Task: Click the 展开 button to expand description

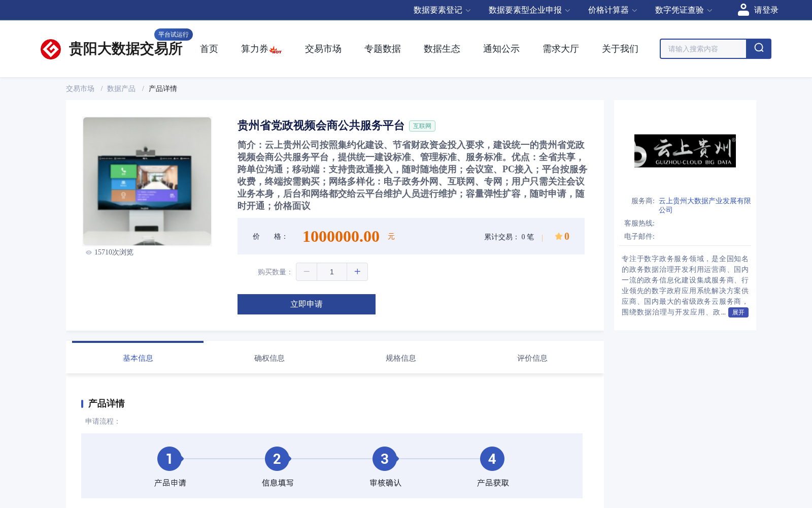Action: 738,312
